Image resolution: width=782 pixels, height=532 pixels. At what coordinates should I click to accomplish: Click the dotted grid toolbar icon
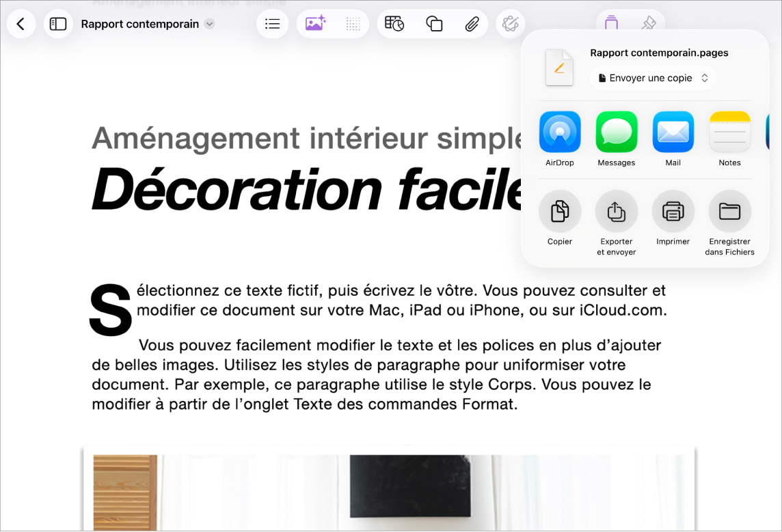click(353, 24)
